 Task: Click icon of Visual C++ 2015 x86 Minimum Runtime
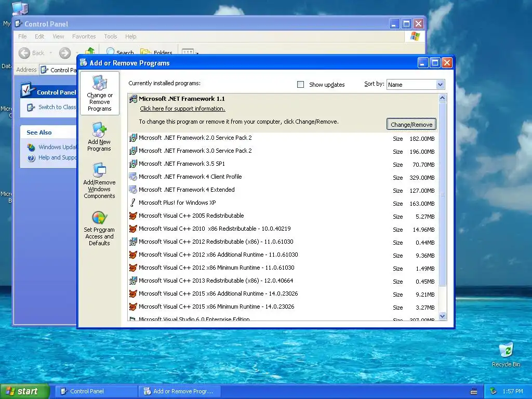tap(133, 307)
